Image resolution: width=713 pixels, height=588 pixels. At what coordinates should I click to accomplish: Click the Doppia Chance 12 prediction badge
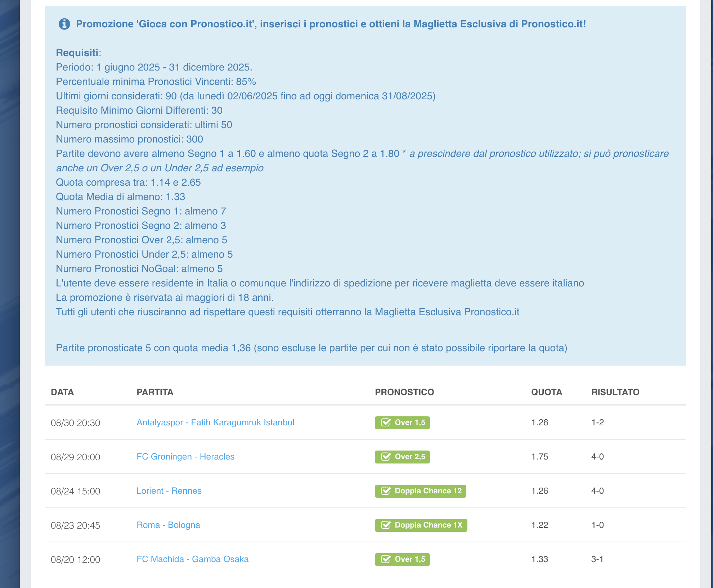[421, 491]
